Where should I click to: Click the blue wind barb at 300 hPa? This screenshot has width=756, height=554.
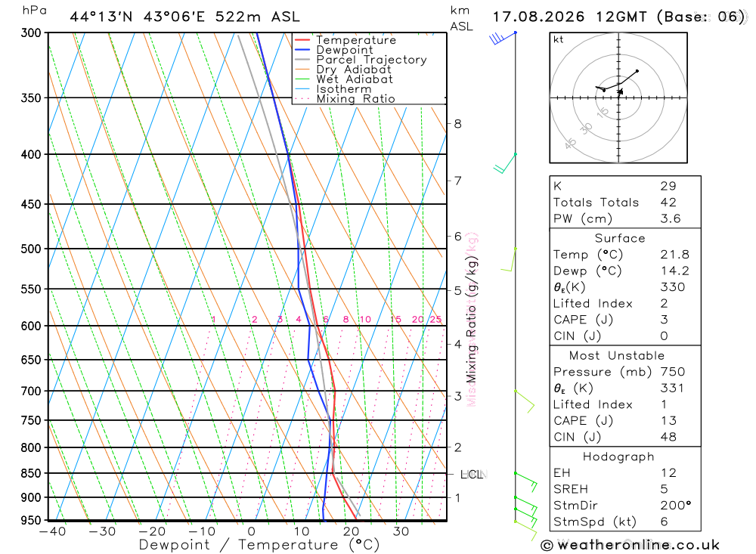(503, 38)
